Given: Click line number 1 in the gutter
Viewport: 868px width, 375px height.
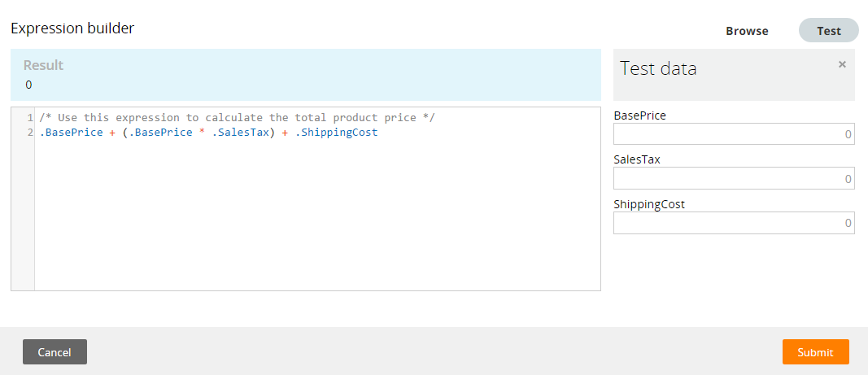Looking at the screenshot, I should tap(30, 118).
